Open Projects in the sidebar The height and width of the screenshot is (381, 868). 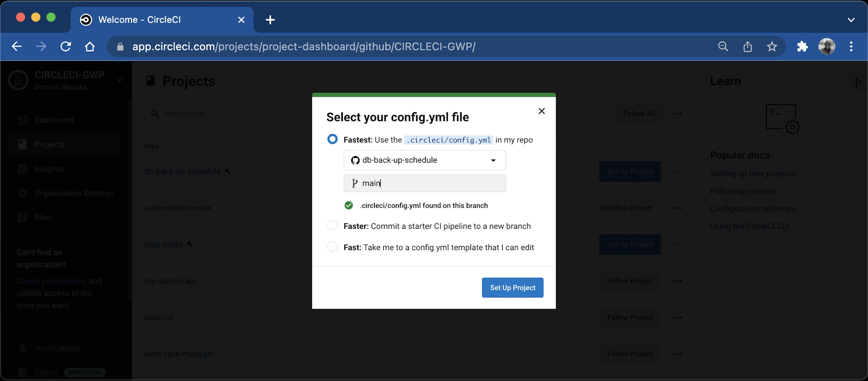(64, 144)
